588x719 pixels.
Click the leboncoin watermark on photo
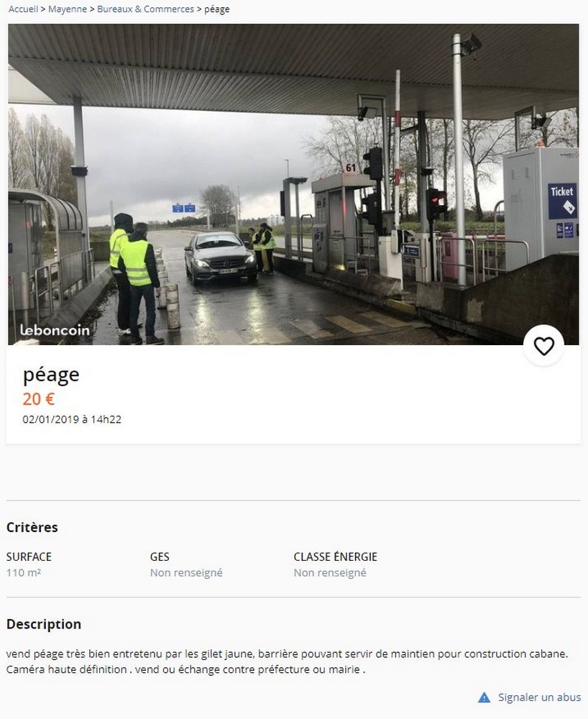coord(55,330)
